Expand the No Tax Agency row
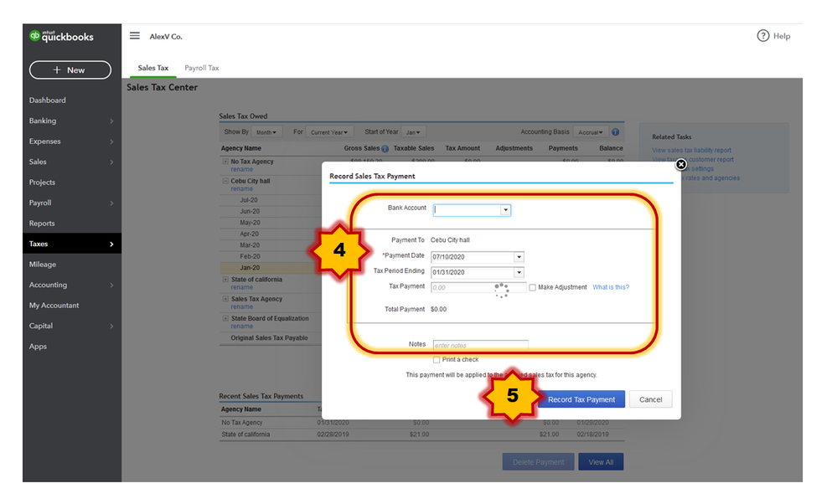 click(225, 161)
